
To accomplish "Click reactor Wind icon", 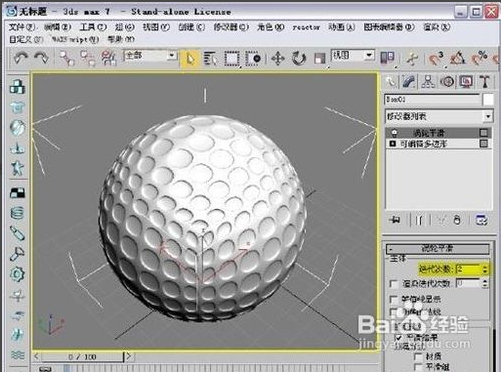I will (17, 315).
